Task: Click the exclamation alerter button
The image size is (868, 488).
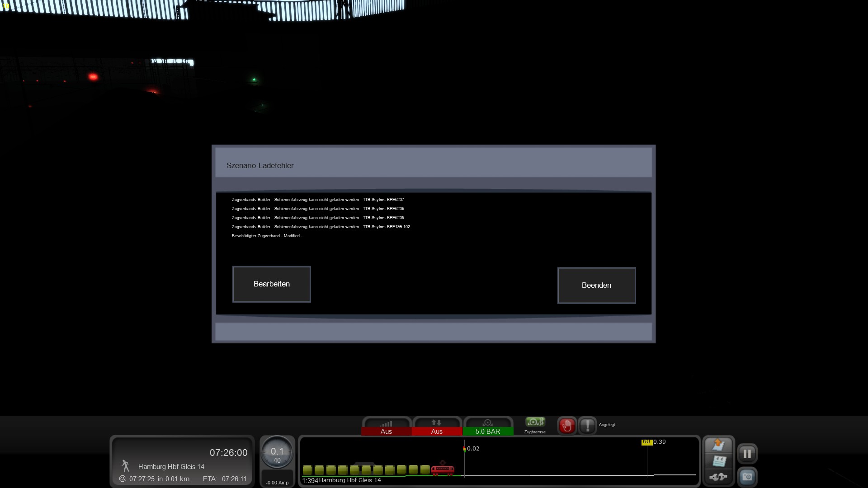Action: (x=587, y=425)
